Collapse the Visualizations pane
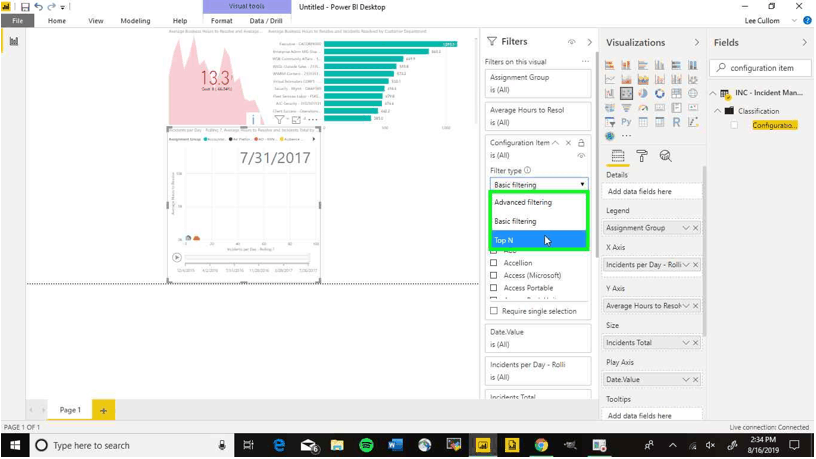The width and height of the screenshot is (816, 459). (697, 43)
